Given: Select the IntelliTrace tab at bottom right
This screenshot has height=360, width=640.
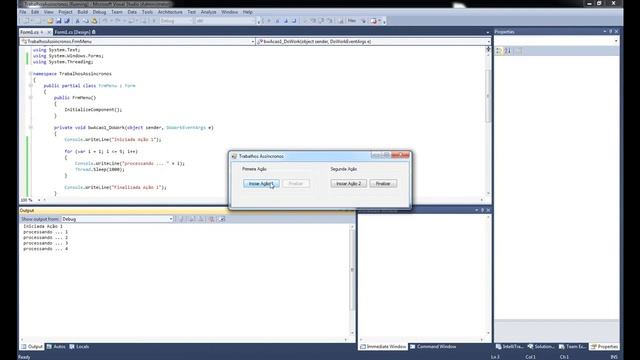Looking at the screenshot, I should [509, 347].
